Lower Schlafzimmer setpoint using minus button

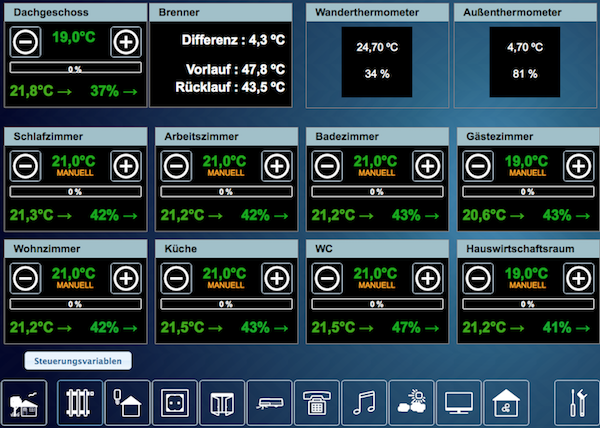click(x=25, y=166)
